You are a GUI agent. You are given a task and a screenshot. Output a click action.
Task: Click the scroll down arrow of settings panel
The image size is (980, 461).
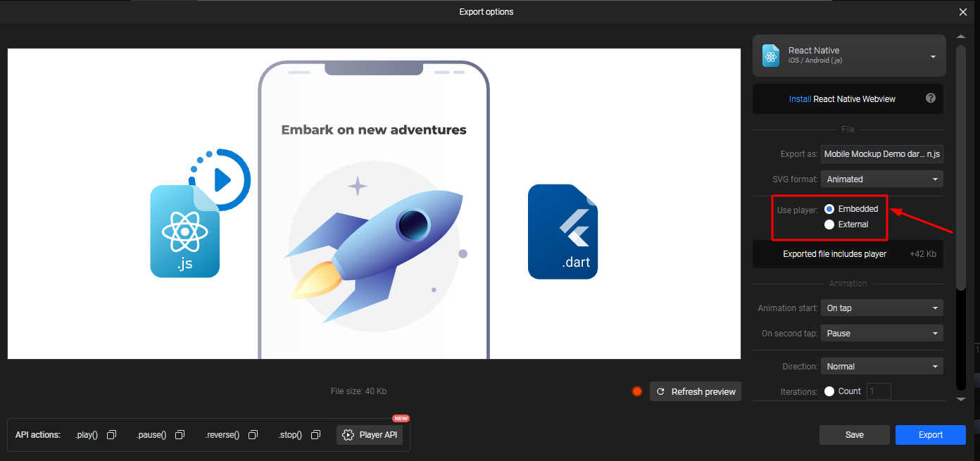pyautogui.click(x=961, y=399)
